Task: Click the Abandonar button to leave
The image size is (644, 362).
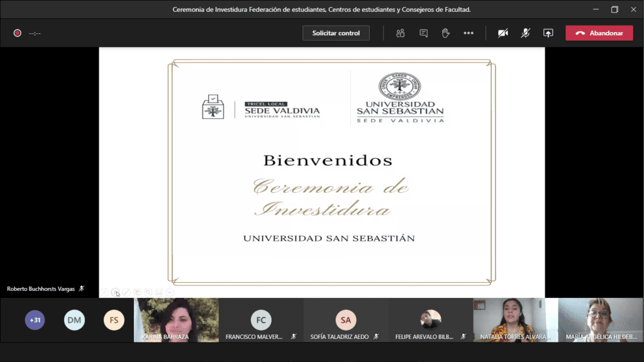Action: [x=599, y=33]
